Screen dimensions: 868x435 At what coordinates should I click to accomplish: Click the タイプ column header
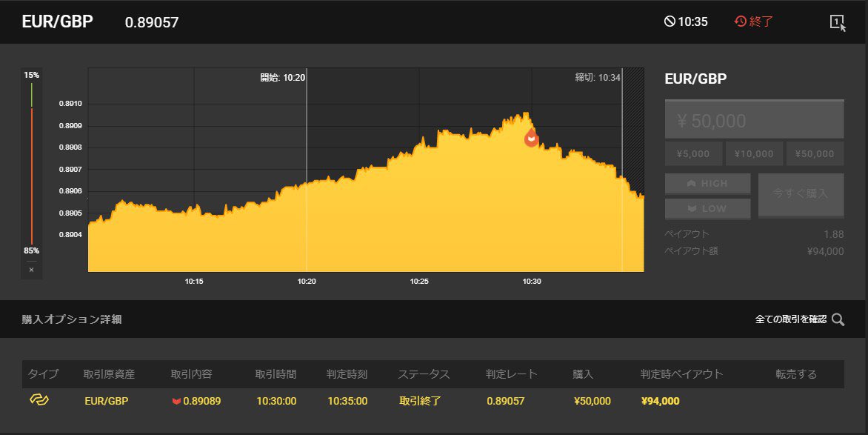point(43,374)
